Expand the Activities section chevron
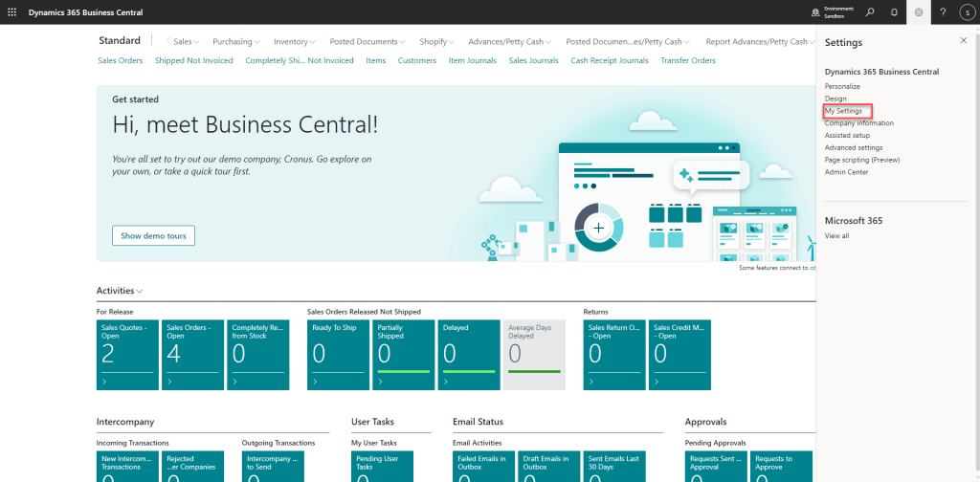The width and height of the screenshot is (980, 482). point(140,291)
